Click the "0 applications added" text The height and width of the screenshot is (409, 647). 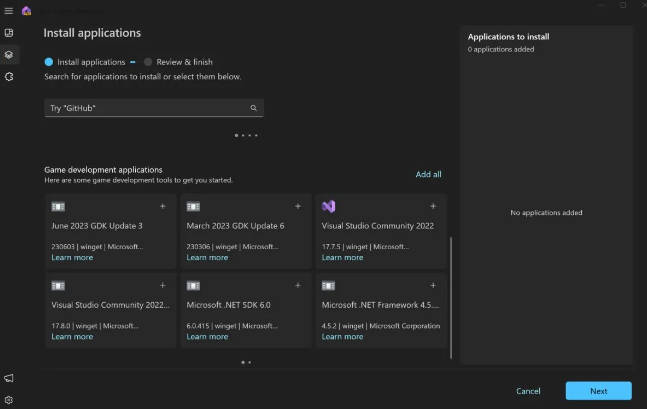tap(501, 50)
